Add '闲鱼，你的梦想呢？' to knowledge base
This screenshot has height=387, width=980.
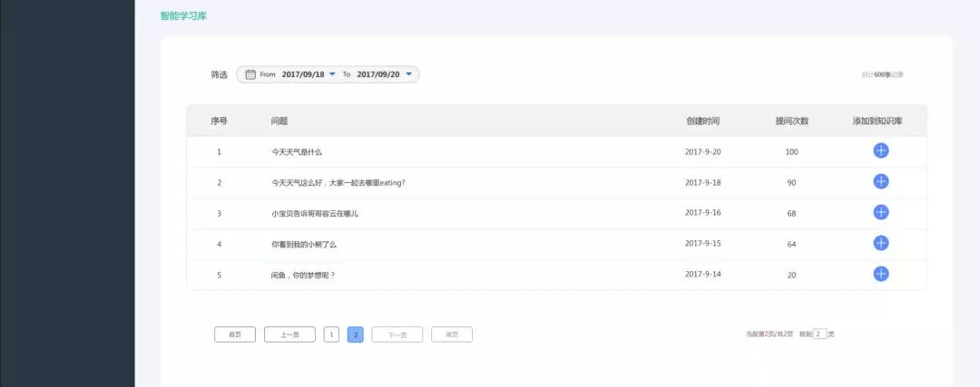880,274
